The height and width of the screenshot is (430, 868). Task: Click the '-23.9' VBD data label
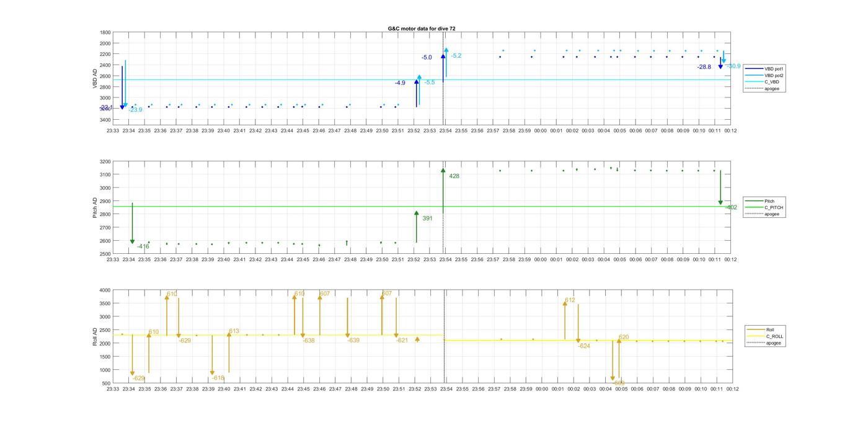coord(135,110)
